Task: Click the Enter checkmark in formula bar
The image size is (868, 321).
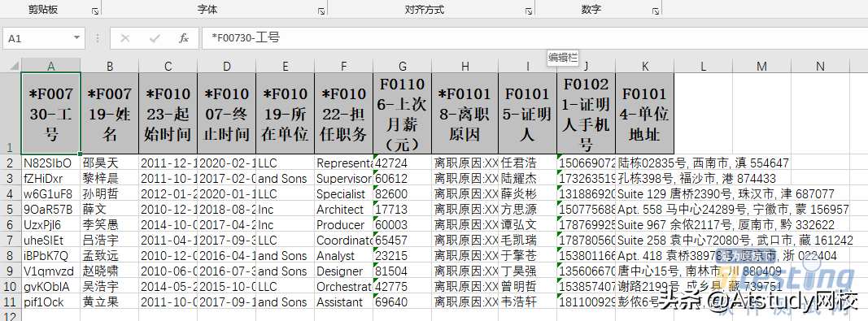Action: (x=155, y=38)
